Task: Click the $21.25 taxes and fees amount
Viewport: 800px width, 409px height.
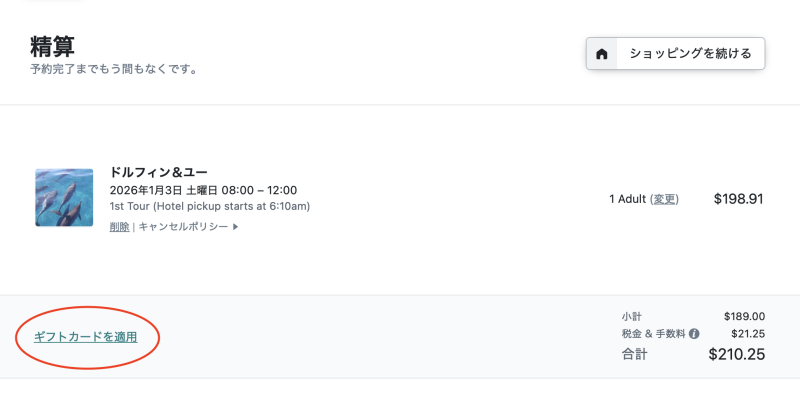Action: (x=748, y=334)
